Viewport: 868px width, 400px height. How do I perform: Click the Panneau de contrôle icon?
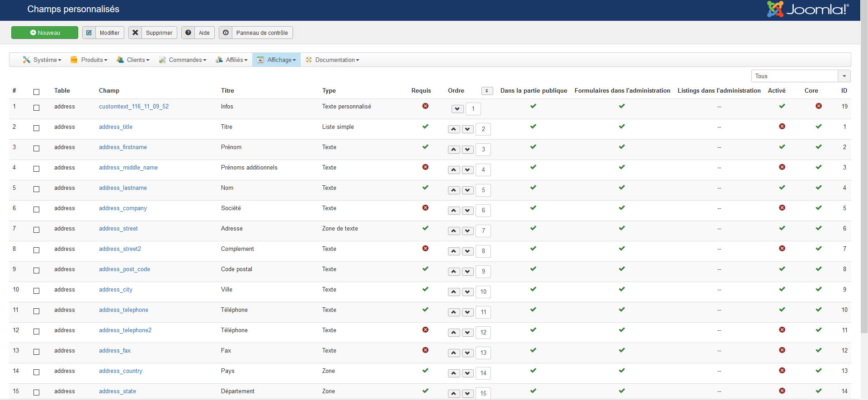tap(226, 33)
